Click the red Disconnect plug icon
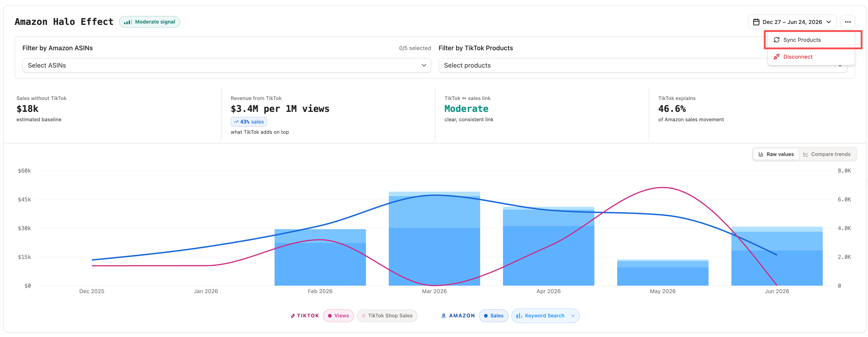The height and width of the screenshot is (337, 868). pos(776,57)
